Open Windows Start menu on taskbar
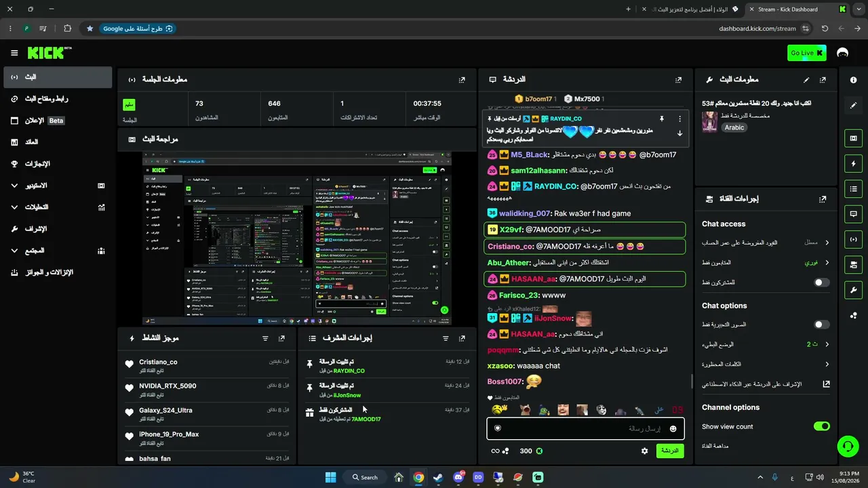 (x=330, y=477)
